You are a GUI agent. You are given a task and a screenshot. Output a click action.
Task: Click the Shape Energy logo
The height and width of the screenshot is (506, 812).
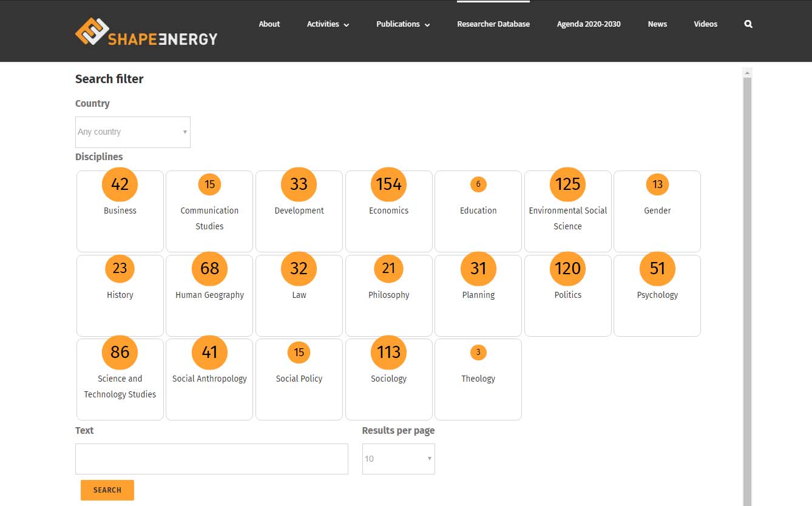click(146, 32)
